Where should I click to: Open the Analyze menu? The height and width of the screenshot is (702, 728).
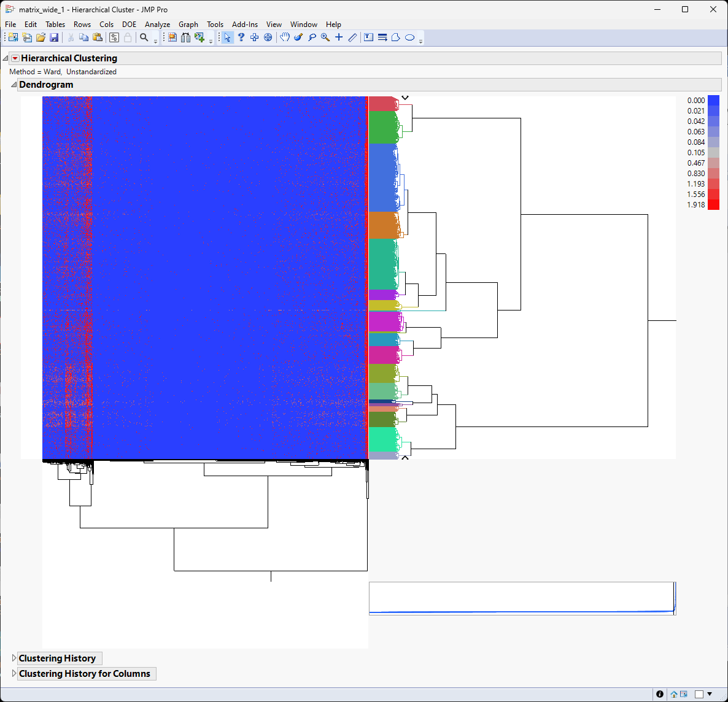tap(157, 25)
